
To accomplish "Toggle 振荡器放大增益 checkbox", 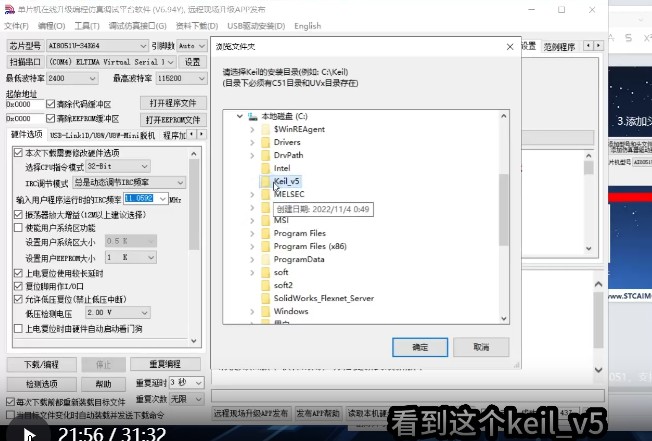I will 18,214.
